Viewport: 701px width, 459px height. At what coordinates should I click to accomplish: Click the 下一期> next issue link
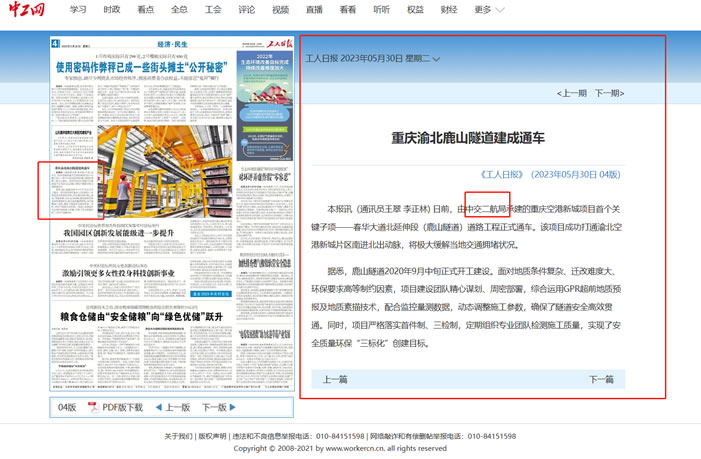(x=609, y=93)
